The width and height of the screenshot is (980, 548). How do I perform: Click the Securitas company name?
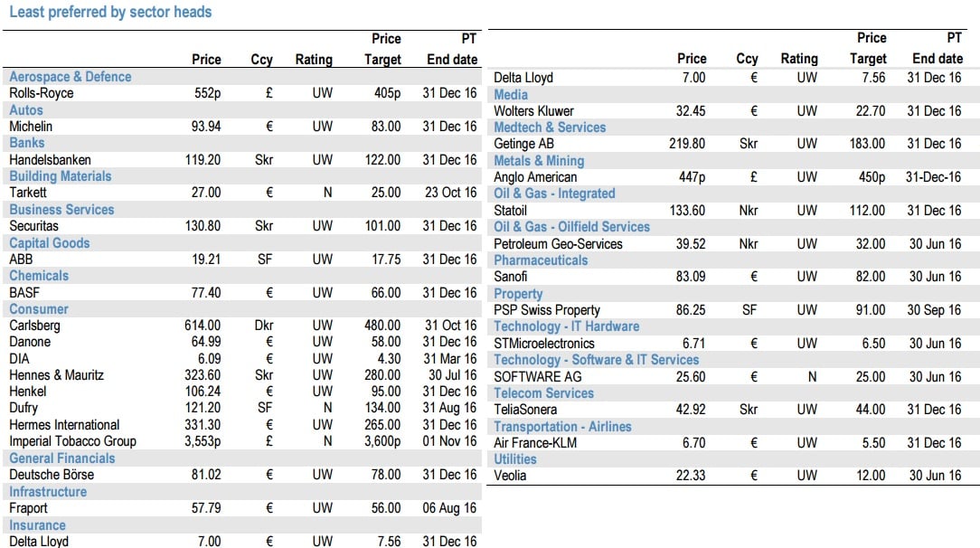[33, 226]
